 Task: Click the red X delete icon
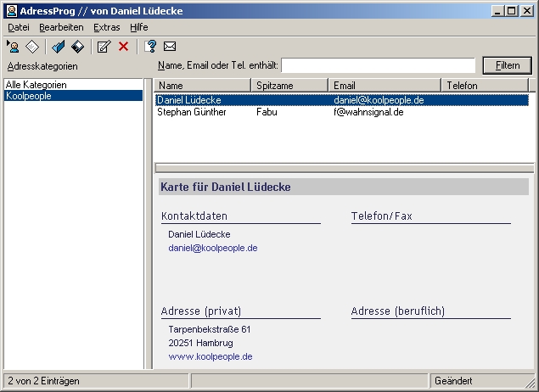pyautogui.click(x=123, y=47)
